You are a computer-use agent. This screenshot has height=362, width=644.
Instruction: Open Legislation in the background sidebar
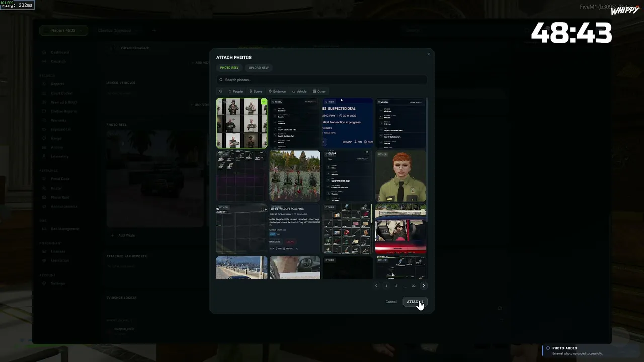60,260
